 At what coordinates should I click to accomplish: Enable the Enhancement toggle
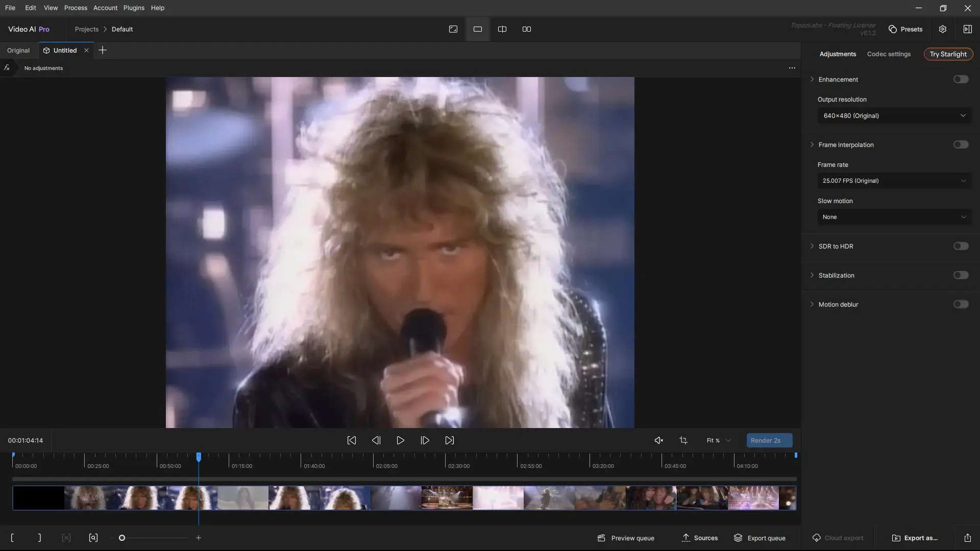(961, 80)
